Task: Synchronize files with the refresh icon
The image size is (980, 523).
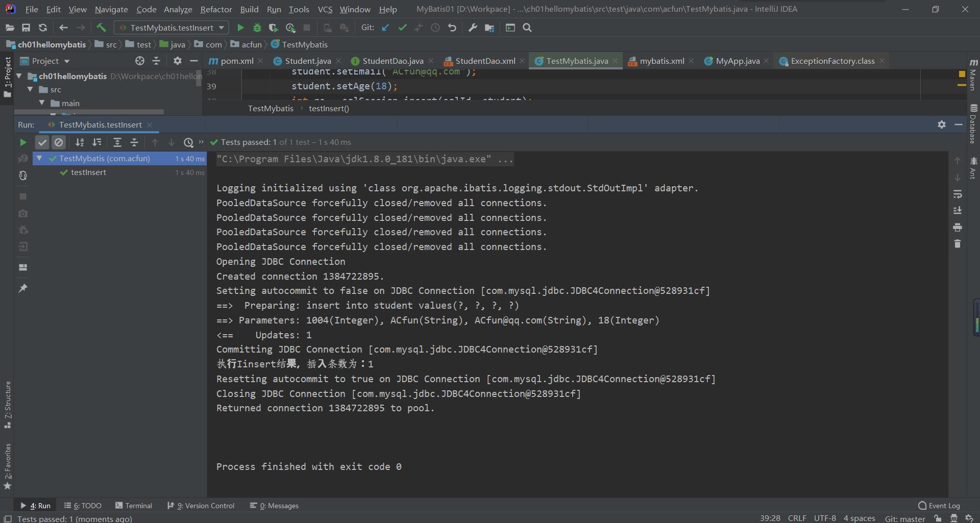Action: [43, 28]
